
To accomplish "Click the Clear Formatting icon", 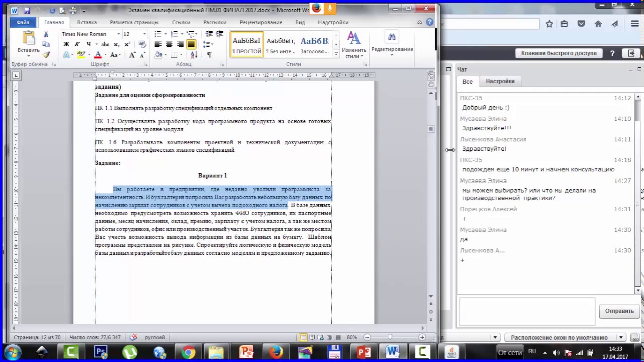I will click(143, 44).
